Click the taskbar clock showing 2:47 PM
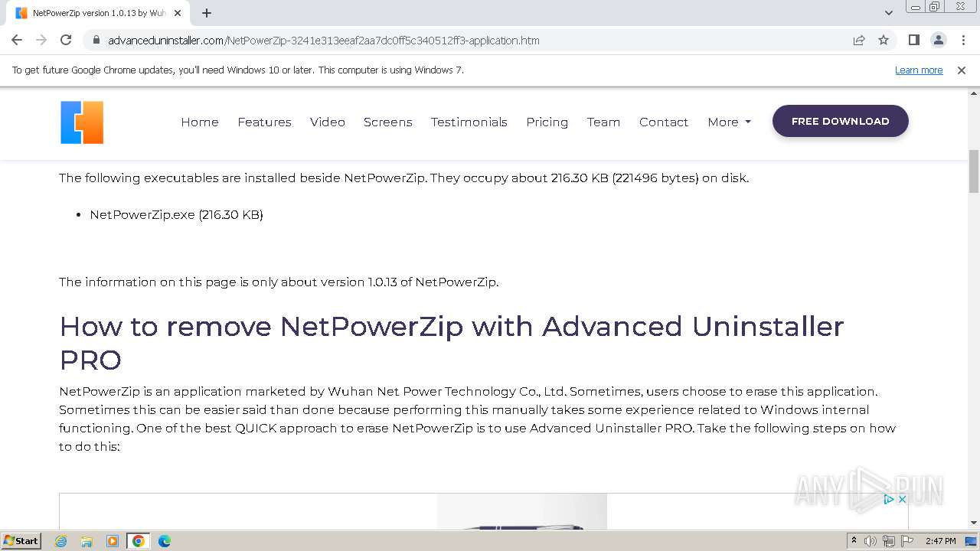980x551 pixels. [940, 541]
